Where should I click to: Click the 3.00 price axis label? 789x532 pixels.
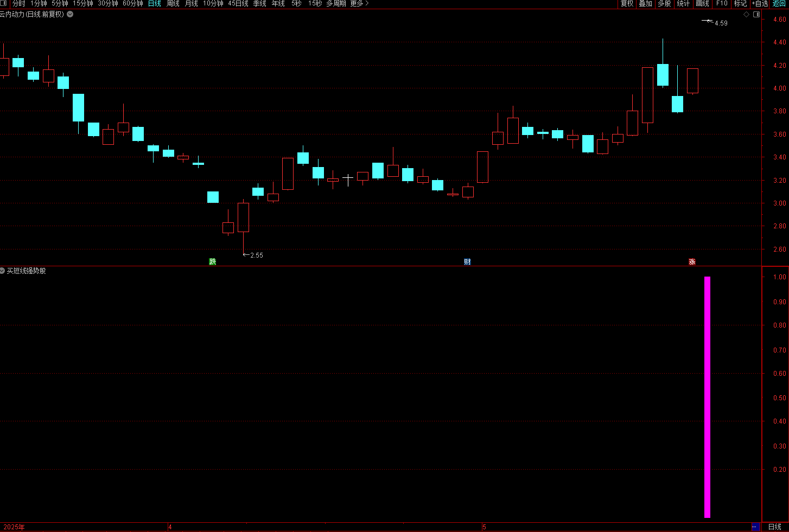click(779, 203)
